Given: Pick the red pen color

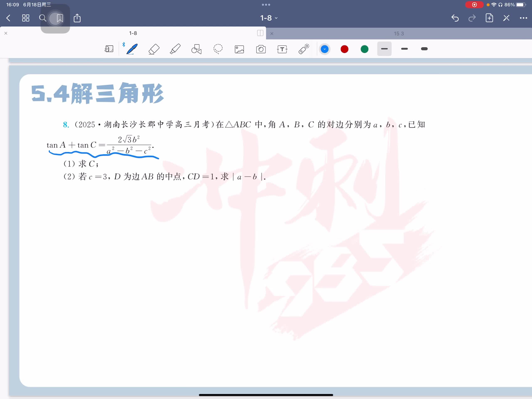Looking at the screenshot, I should pyautogui.click(x=344, y=49).
